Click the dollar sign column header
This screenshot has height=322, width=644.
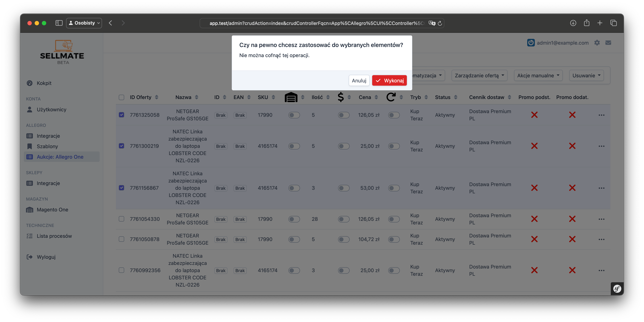[341, 97]
